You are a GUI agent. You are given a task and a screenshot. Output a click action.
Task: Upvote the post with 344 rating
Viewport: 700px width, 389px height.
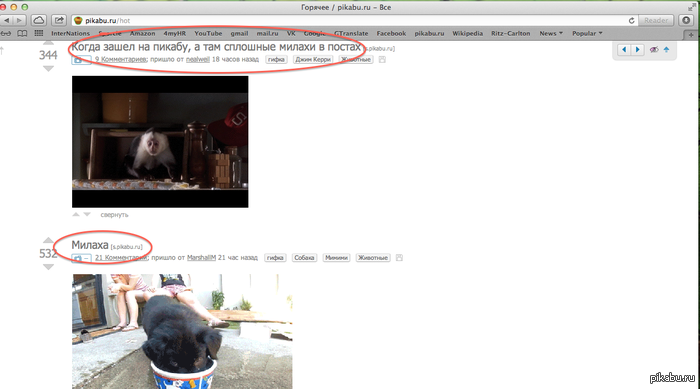click(x=48, y=43)
